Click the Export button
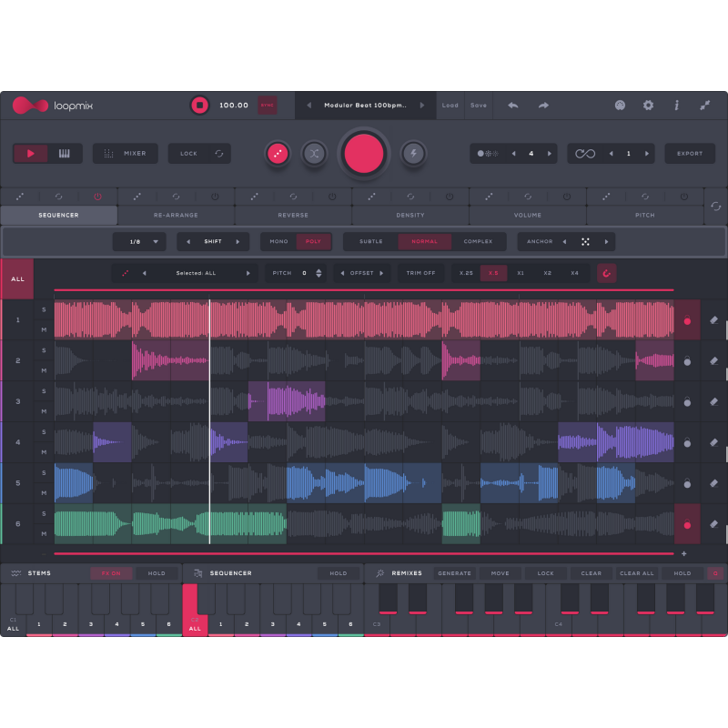This screenshot has height=728, width=728. coord(690,154)
